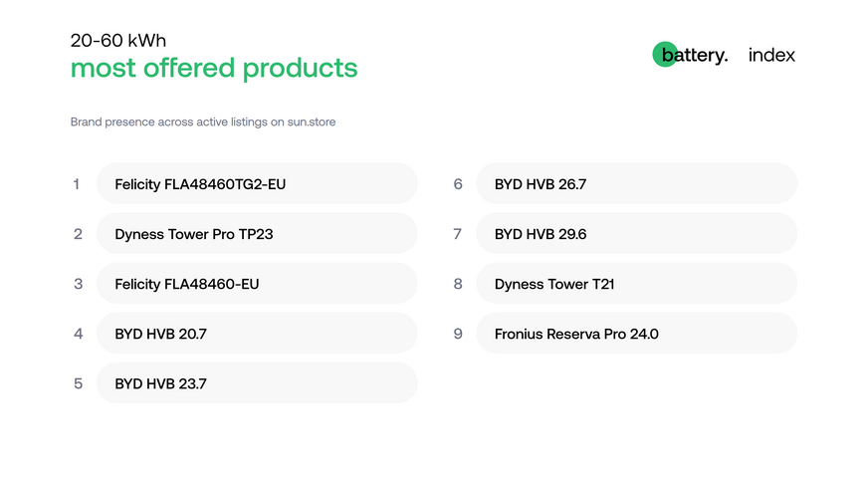Select the Dyness Tower Pro TP23 entry
This screenshot has width=868, height=488.
pyautogui.click(x=257, y=233)
